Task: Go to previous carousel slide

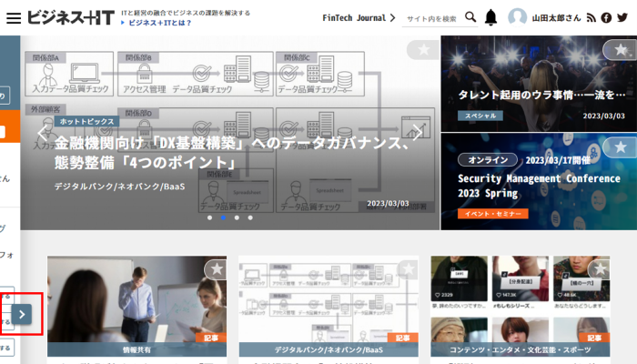Action: 42,133
